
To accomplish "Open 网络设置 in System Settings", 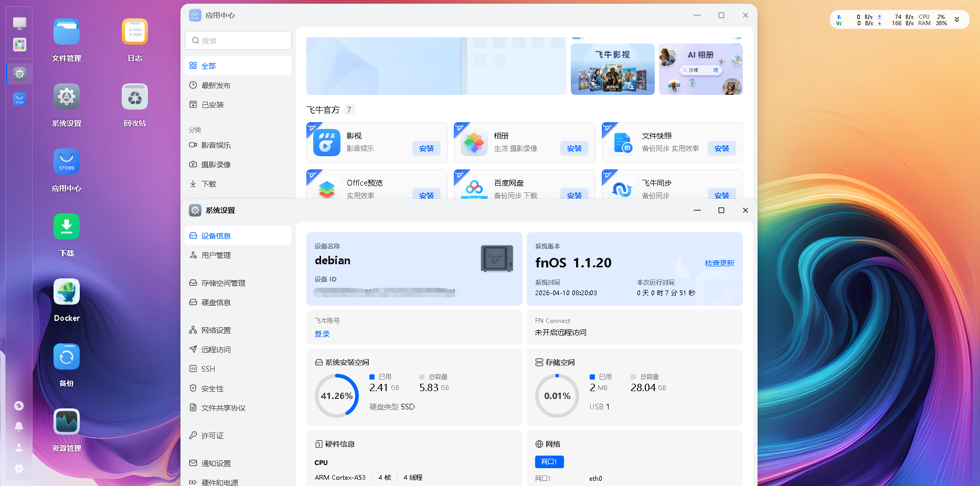I will 238,330.
